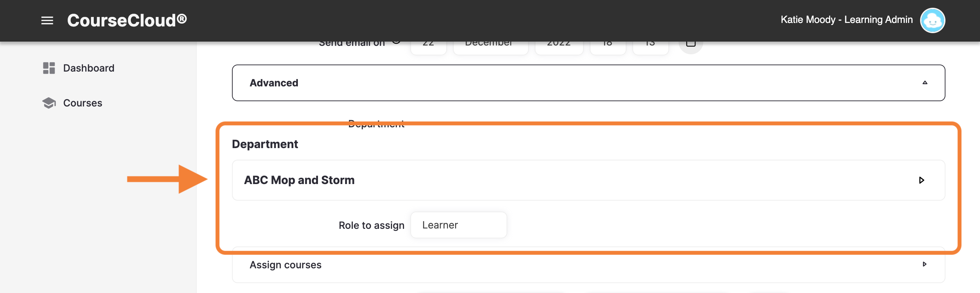
Task: Click the Department heading label
Action: [x=265, y=144]
